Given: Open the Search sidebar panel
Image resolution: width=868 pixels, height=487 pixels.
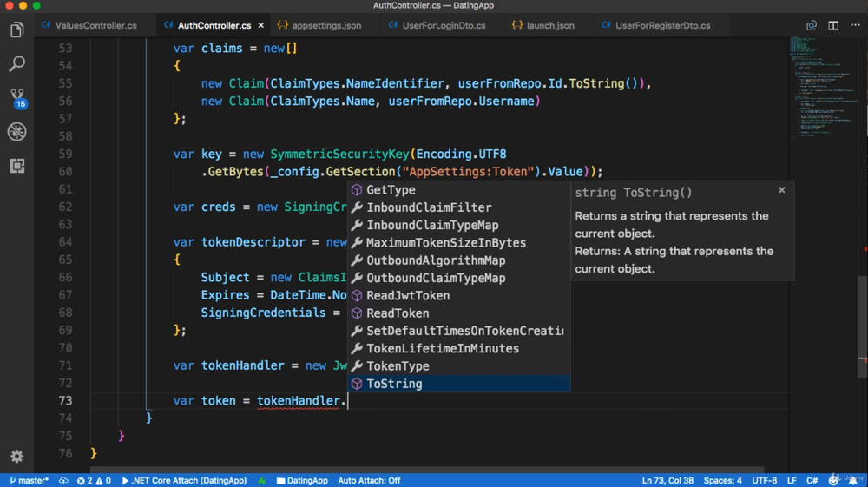Looking at the screenshot, I should (17, 63).
